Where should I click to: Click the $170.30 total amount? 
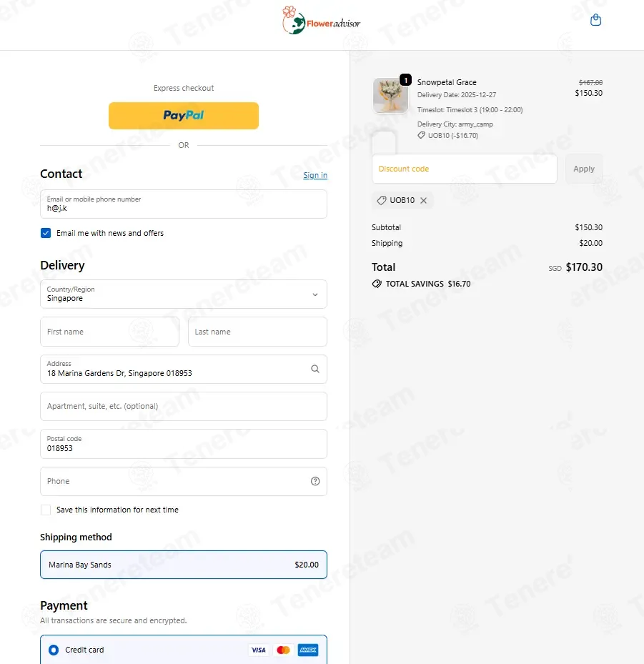[x=584, y=267]
